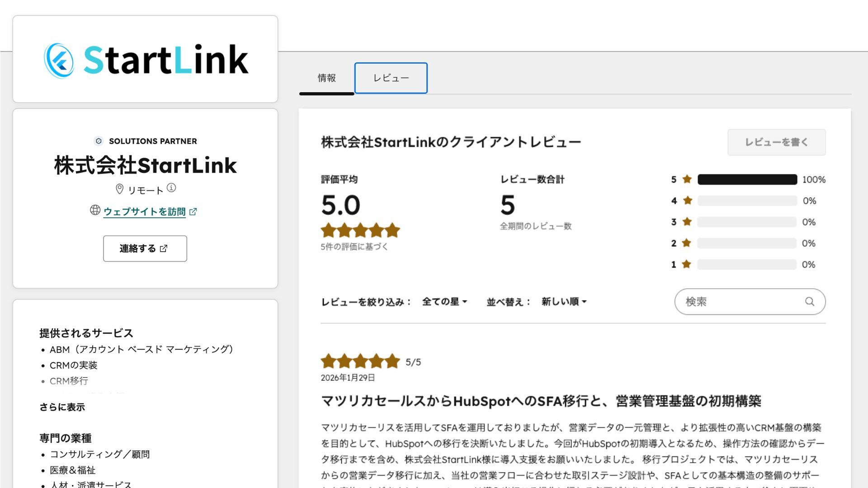The height and width of the screenshot is (488, 868).
Task: Click the Solutions Partner badge icon
Action: (x=98, y=141)
